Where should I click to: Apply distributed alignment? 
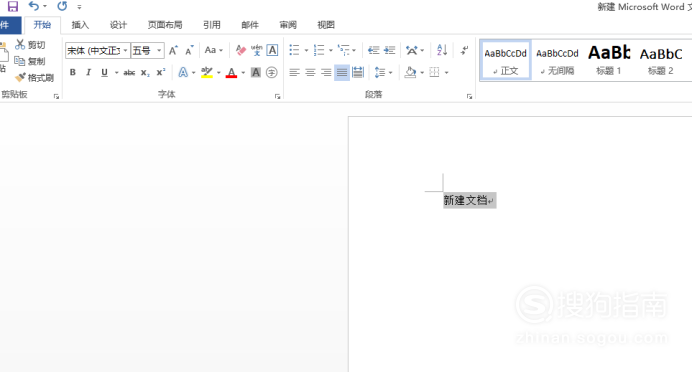pyautogui.click(x=358, y=72)
